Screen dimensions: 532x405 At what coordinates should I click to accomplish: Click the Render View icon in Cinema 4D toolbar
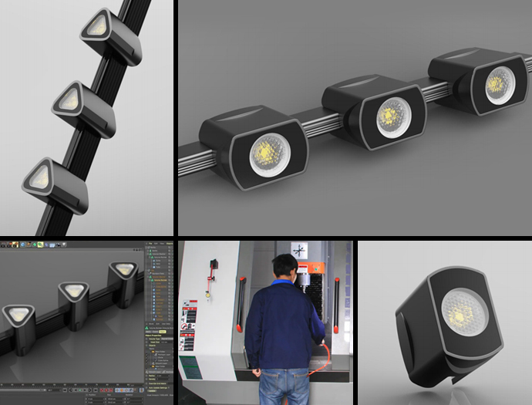click(x=3, y=245)
